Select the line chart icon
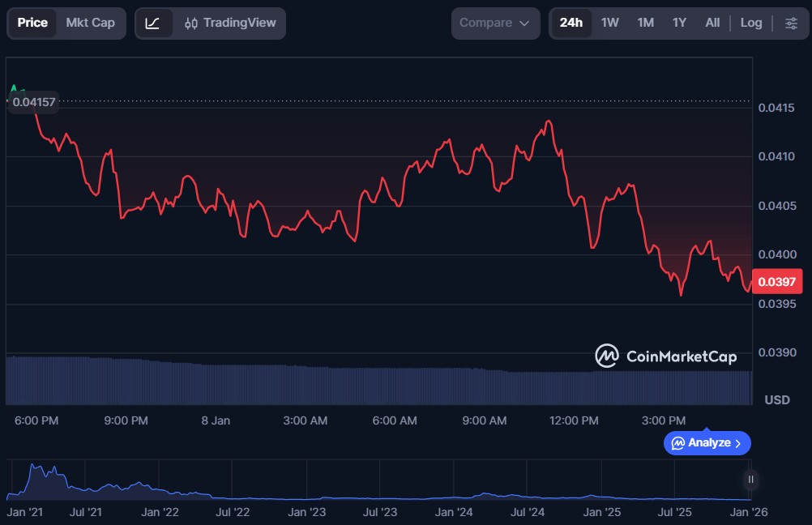 pyautogui.click(x=153, y=23)
